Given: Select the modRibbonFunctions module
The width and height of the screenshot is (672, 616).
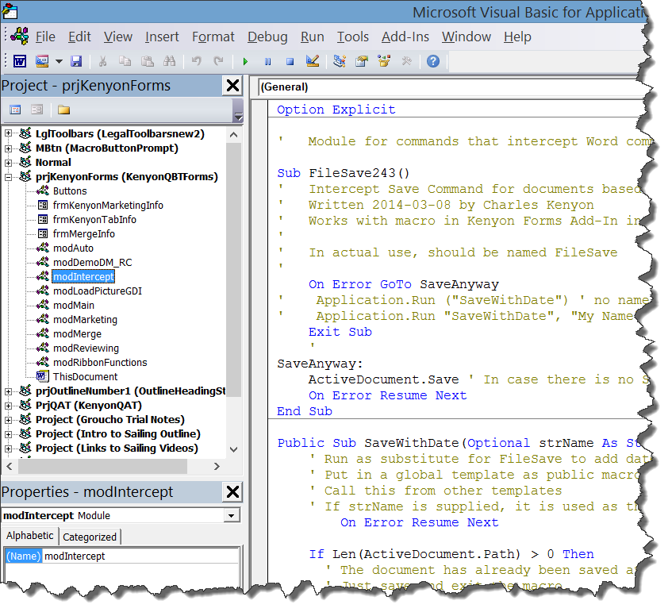Looking at the screenshot, I should [100, 363].
